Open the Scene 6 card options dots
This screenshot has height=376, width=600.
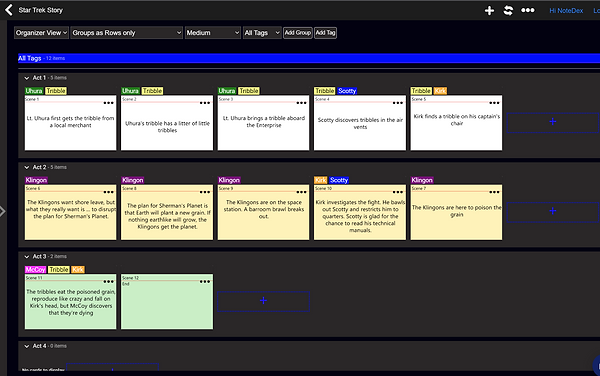pyautogui.click(x=108, y=192)
